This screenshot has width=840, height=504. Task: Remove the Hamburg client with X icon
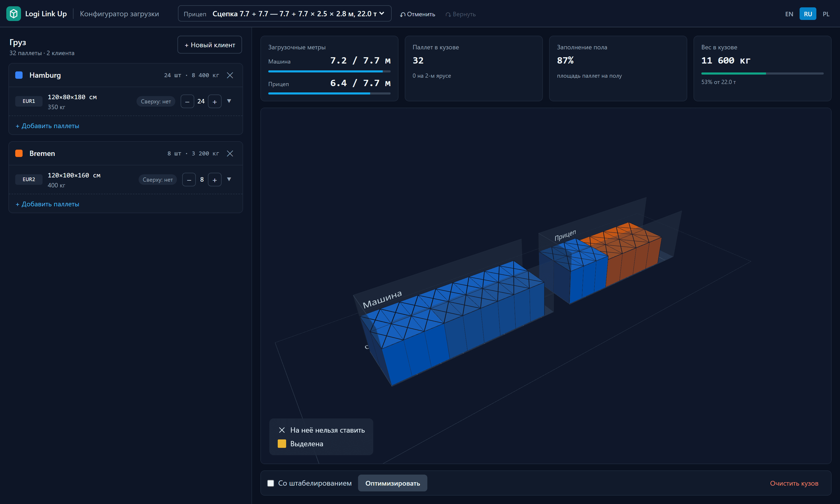tap(230, 75)
